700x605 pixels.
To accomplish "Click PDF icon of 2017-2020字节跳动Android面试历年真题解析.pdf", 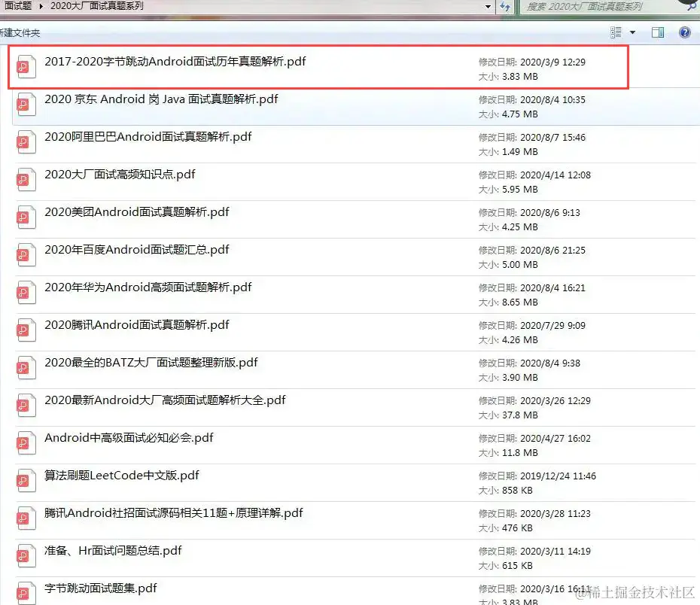I will pos(26,66).
